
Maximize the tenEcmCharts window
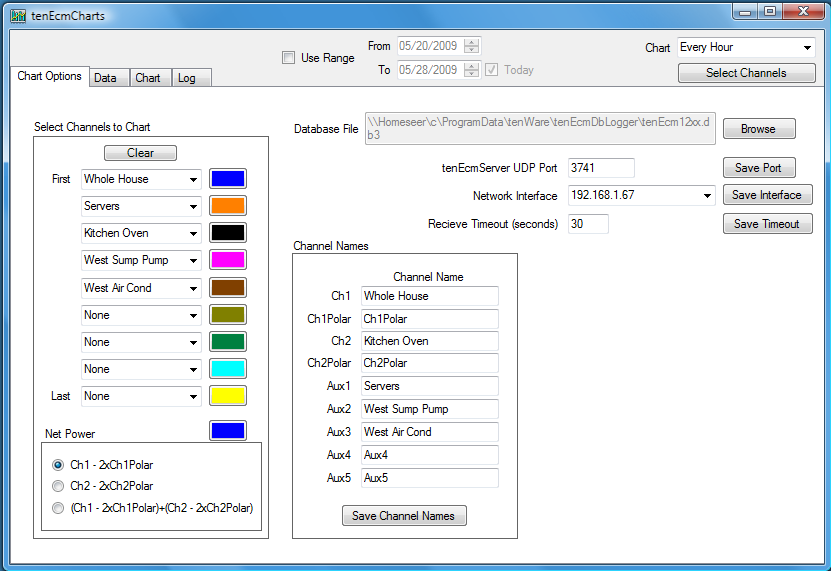pyautogui.click(x=770, y=12)
